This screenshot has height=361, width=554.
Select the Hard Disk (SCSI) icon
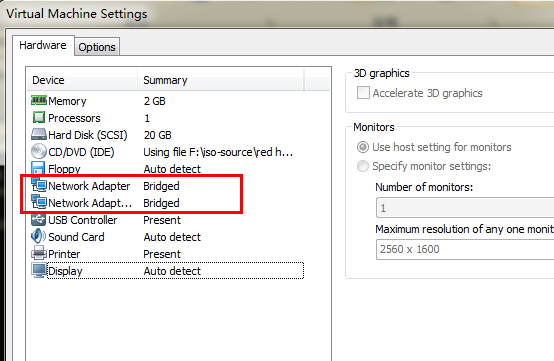pyautogui.click(x=39, y=135)
